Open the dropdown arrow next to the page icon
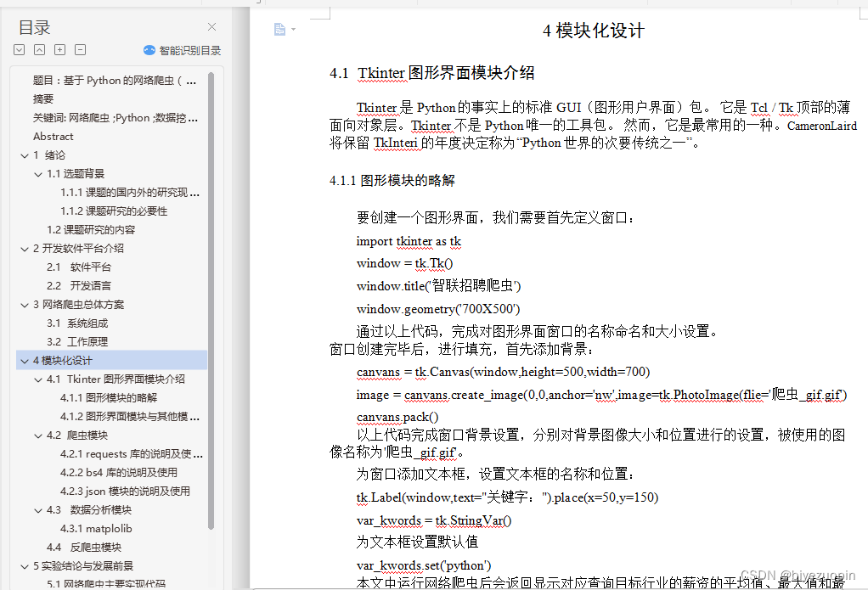This screenshot has height=590, width=868. 293,30
